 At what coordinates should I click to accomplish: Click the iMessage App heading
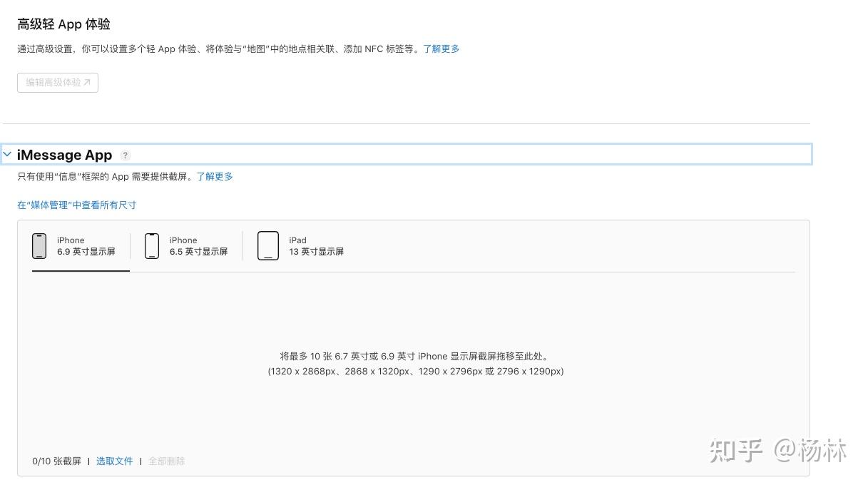pyautogui.click(x=65, y=155)
